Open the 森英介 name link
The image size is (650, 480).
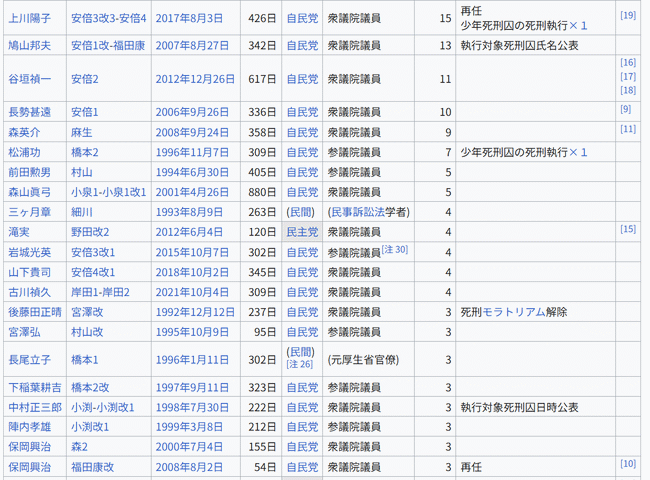24,132
